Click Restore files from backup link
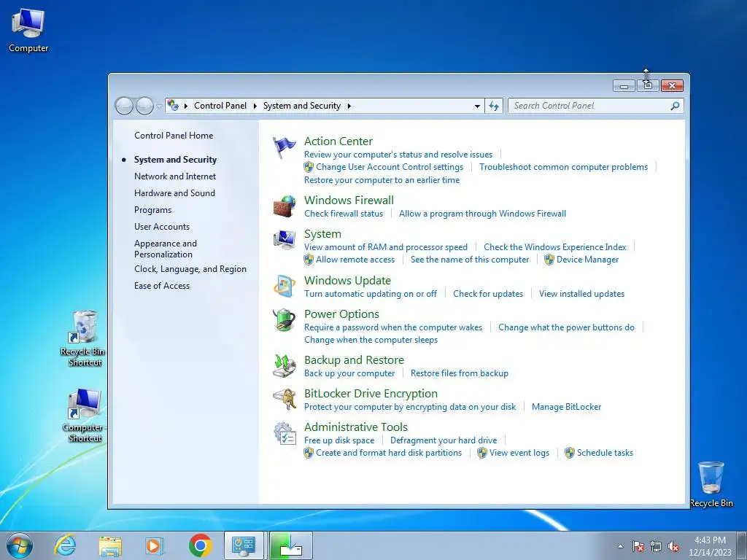 click(460, 373)
